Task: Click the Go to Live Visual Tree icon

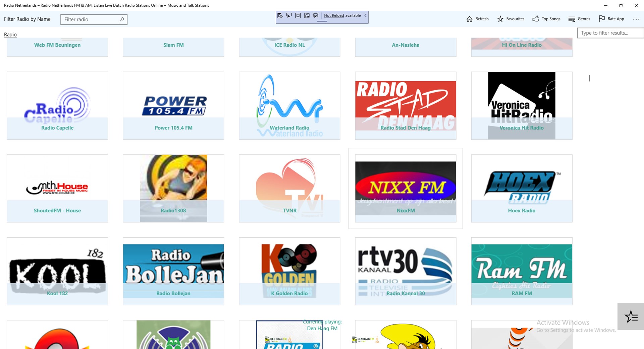Action: [x=280, y=15]
